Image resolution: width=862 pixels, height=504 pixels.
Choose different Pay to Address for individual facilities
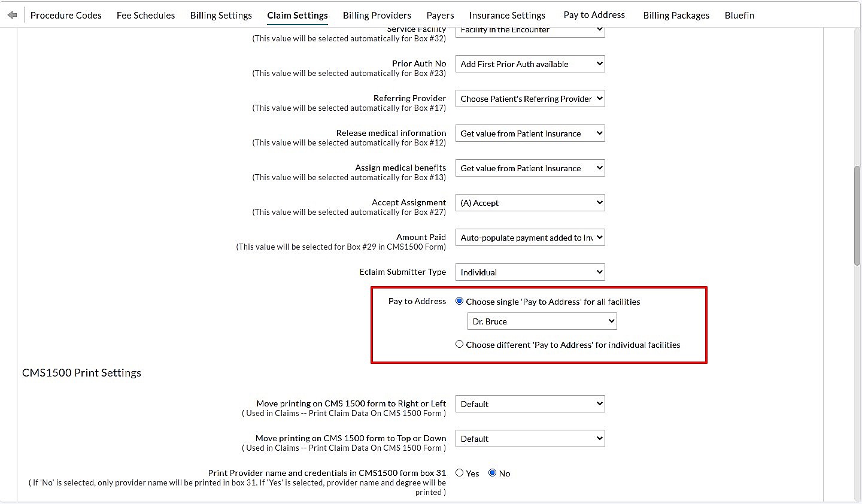pos(459,344)
